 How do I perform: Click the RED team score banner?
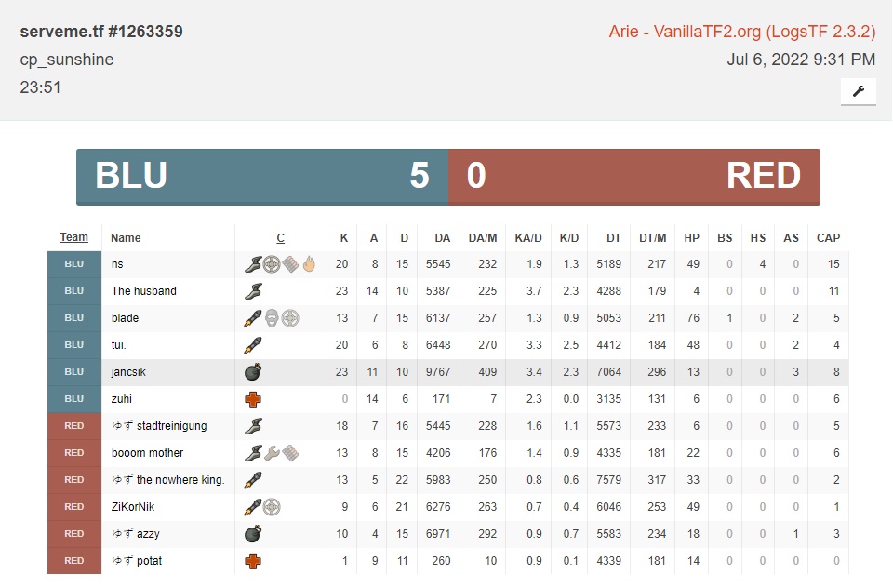(634, 176)
